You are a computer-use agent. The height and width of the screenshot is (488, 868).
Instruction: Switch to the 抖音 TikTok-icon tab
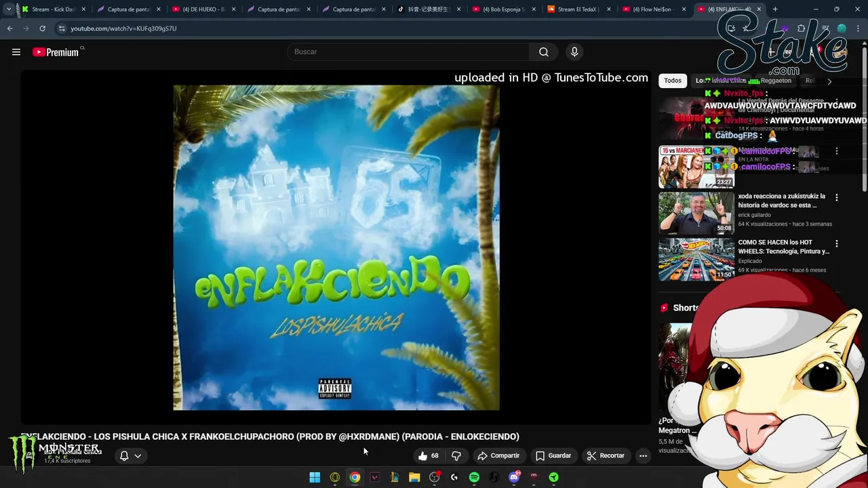tap(428, 9)
